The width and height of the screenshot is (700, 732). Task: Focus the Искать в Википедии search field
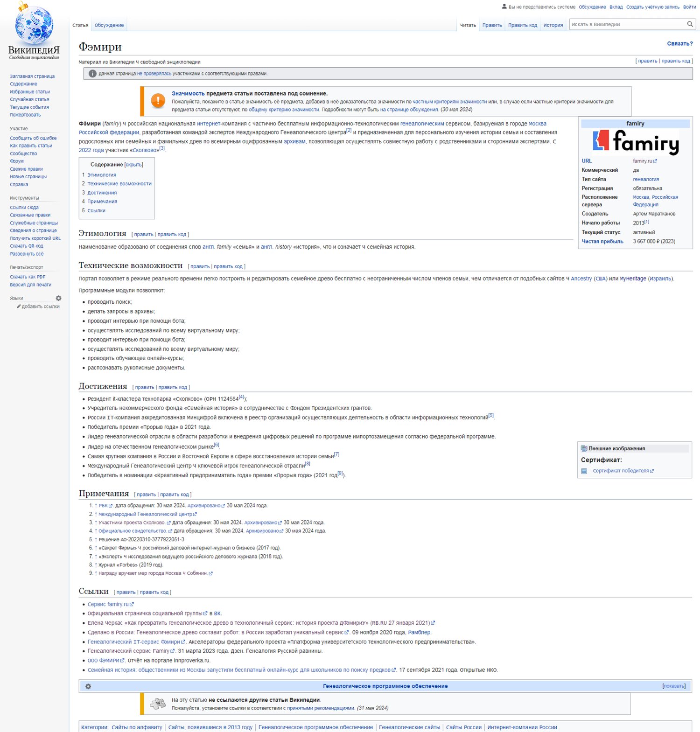[628, 24]
